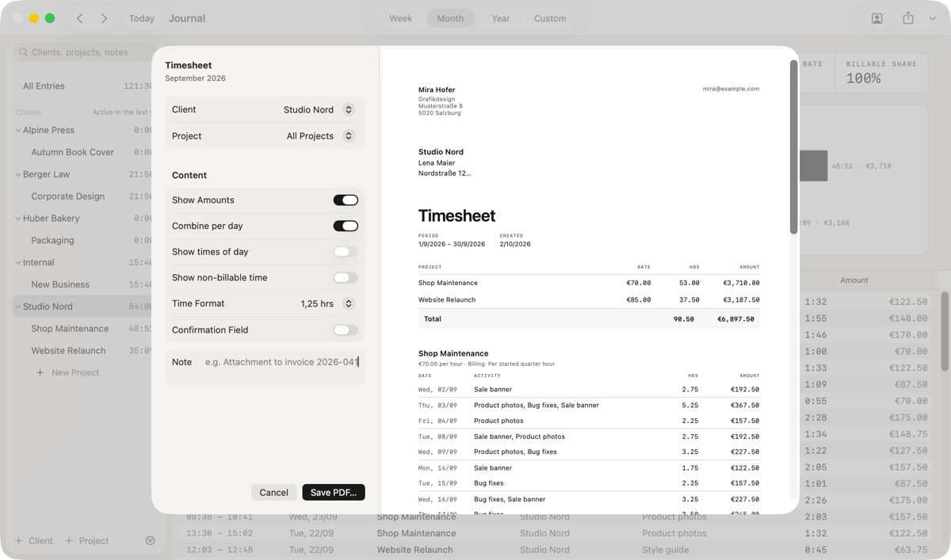This screenshot has height=560, width=951.
Task: Toggle Combine per day switch
Action: point(346,226)
